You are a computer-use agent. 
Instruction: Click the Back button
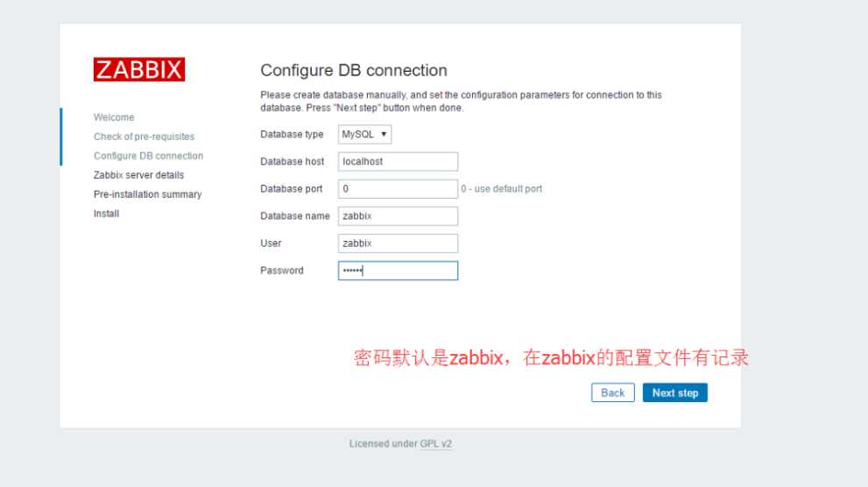(613, 392)
